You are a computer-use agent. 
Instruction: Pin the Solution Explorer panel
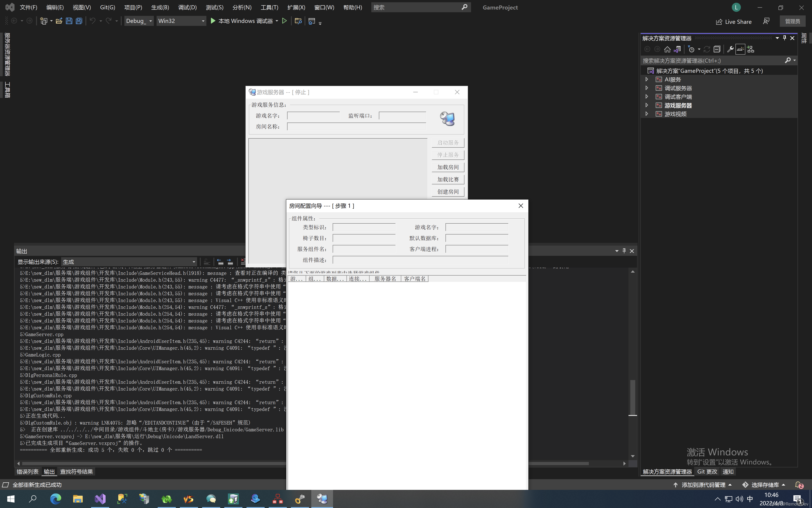tap(785, 38)
